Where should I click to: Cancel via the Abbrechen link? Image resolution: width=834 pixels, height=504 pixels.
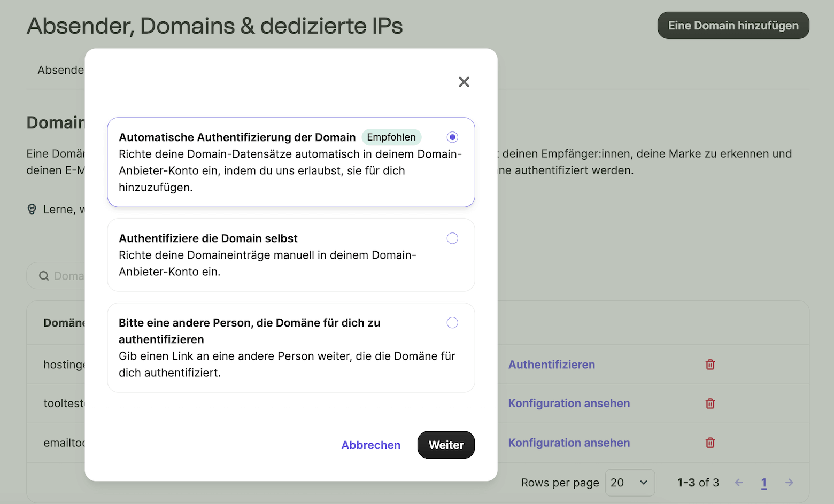[370, 445]
